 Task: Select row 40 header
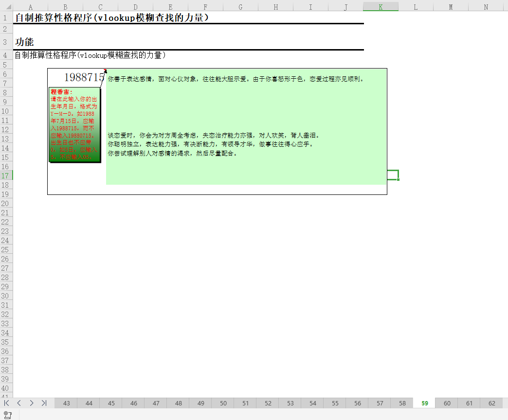(6, 388)
